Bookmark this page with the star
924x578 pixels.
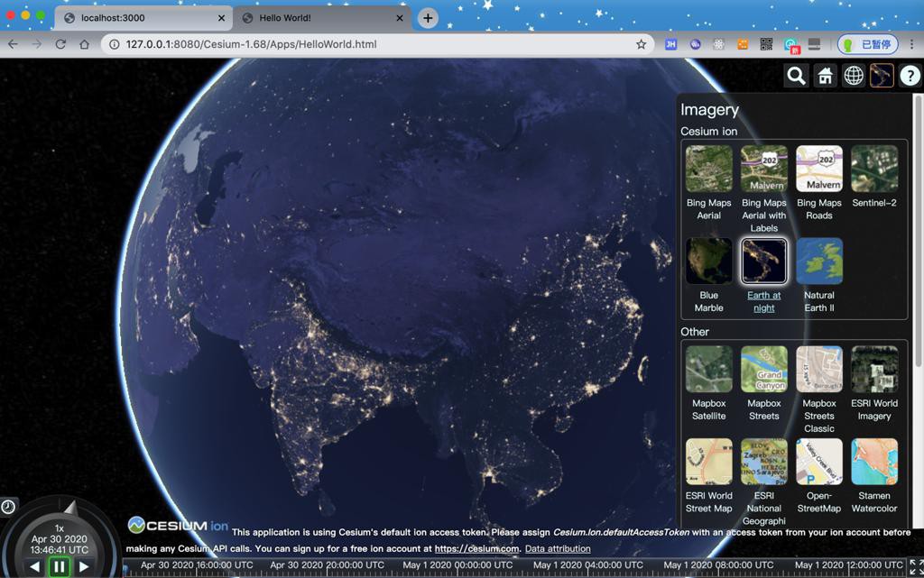642,44
